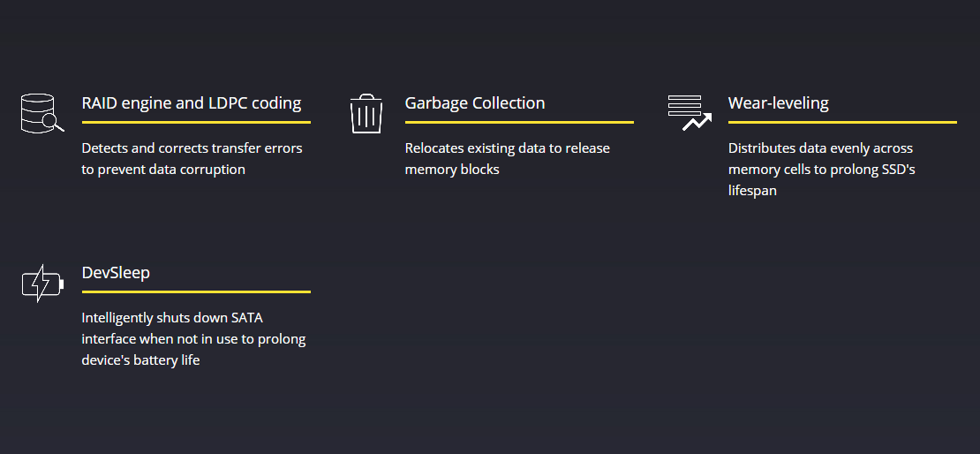Click the yellow underline below Garbage Collection

tap(519, 123)
